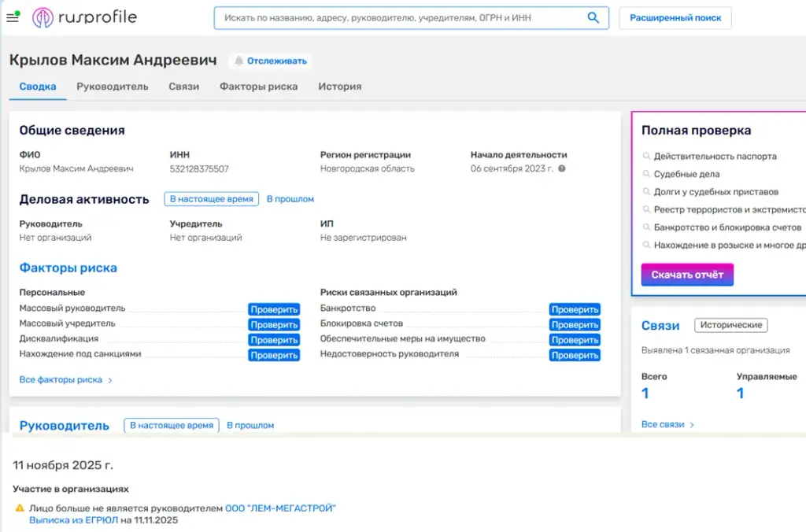806x532 pixels.
Task: Click the arrow after Все связи
Action: click(x=692, y=425)
